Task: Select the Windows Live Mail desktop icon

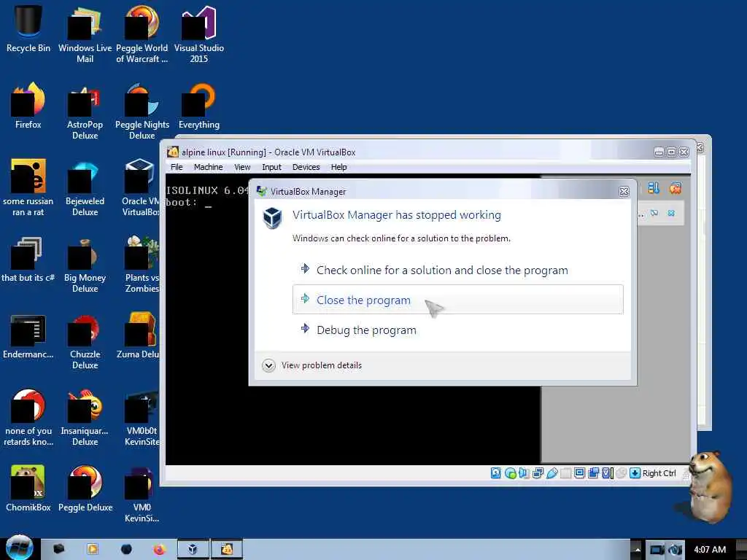Action: coord(85,35)
